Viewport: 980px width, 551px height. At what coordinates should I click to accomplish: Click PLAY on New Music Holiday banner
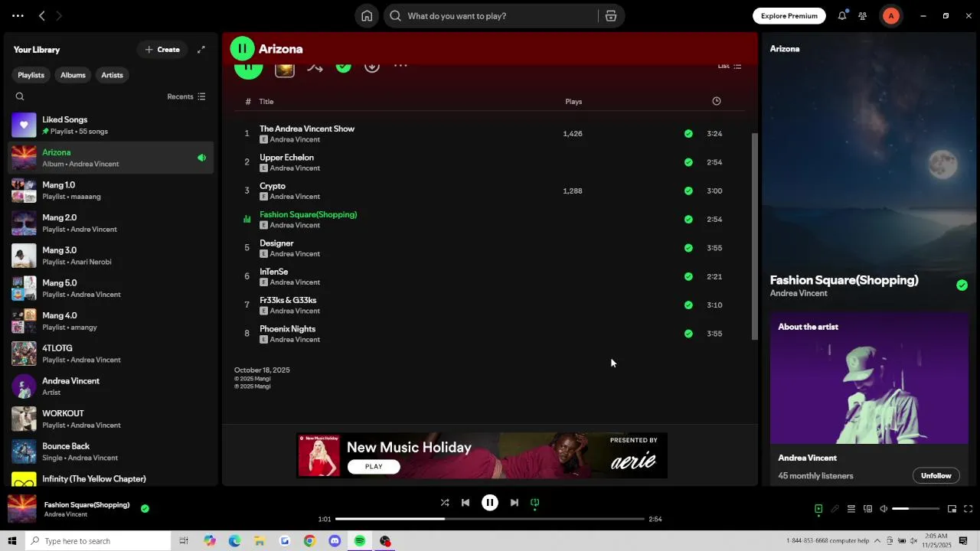(x=374, y=466)
